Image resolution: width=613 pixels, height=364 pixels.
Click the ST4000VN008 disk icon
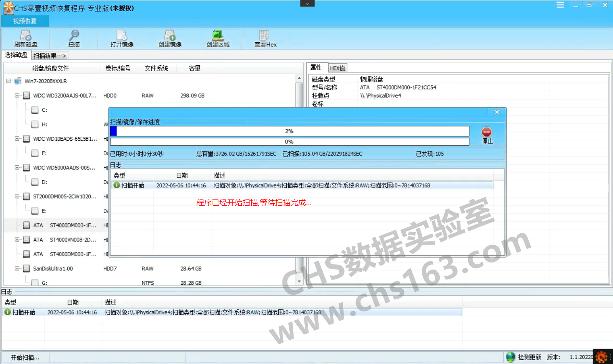[27, 240]
